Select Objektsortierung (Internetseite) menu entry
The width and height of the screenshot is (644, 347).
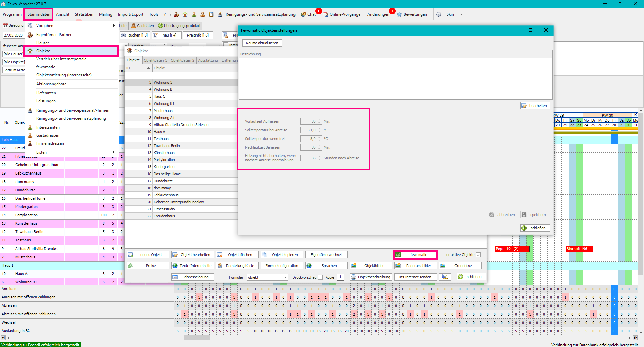point(64,75)
